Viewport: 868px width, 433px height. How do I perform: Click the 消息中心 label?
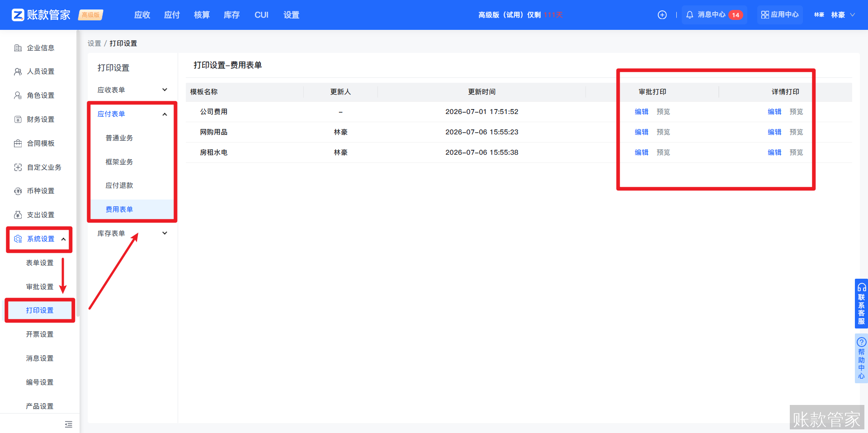coord(712,15)
